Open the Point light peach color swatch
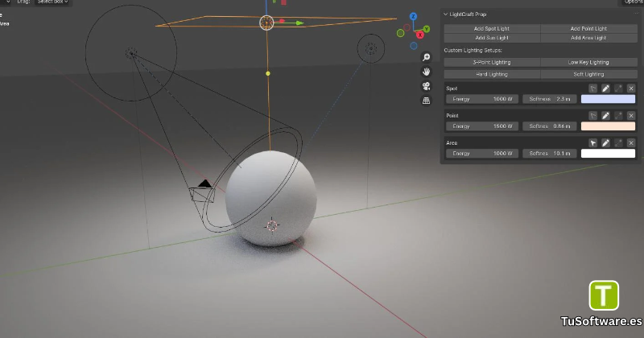 point(608,126)
